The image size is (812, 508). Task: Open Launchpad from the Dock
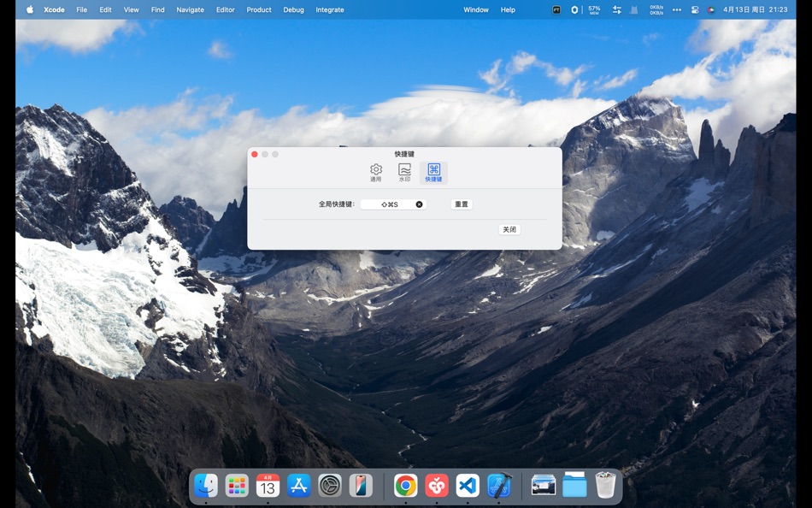(237, 485)
